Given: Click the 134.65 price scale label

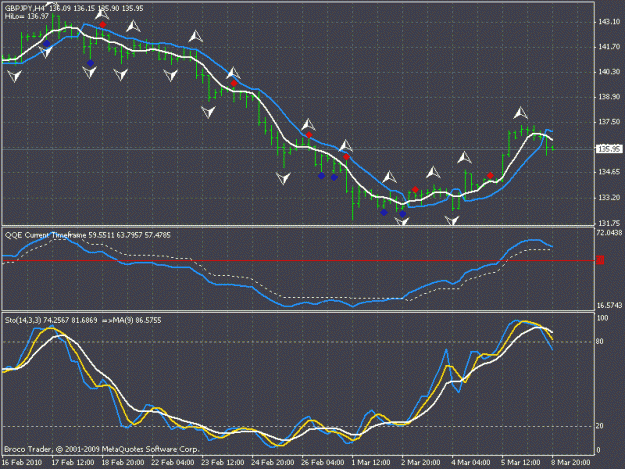Looking at the screenshot, I should (x=609, y=172).
